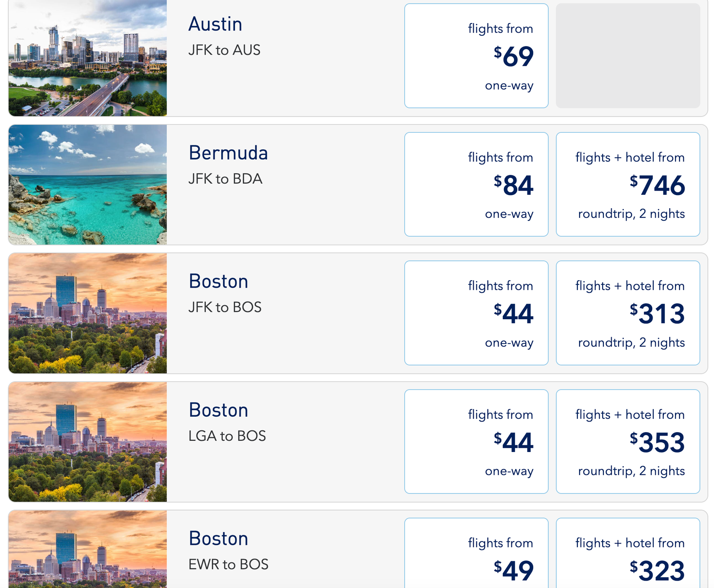This screenshot has height=588, width=714.
Task: Click the empty gray card beside Austin fare
Action: point(628,56)
